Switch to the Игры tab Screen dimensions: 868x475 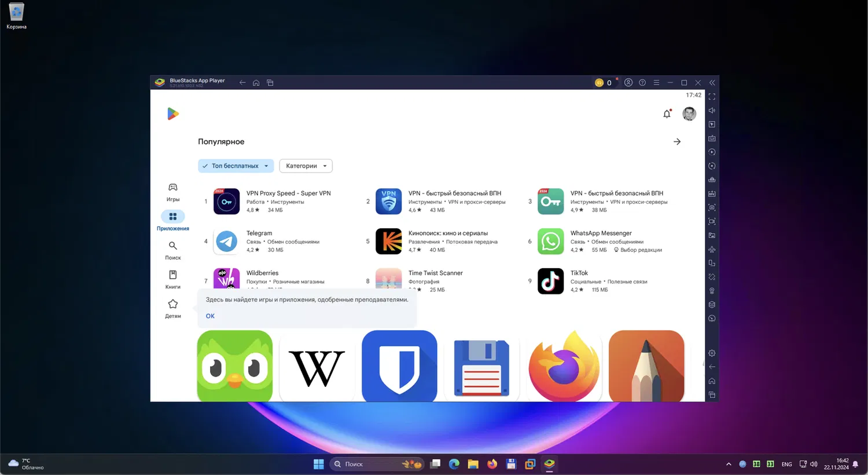tap(172, 192)
